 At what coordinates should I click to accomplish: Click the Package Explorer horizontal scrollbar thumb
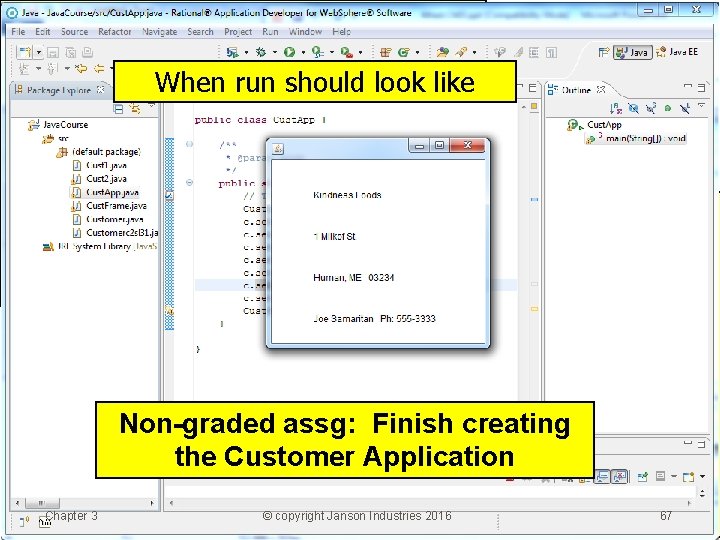coord(42,503)
